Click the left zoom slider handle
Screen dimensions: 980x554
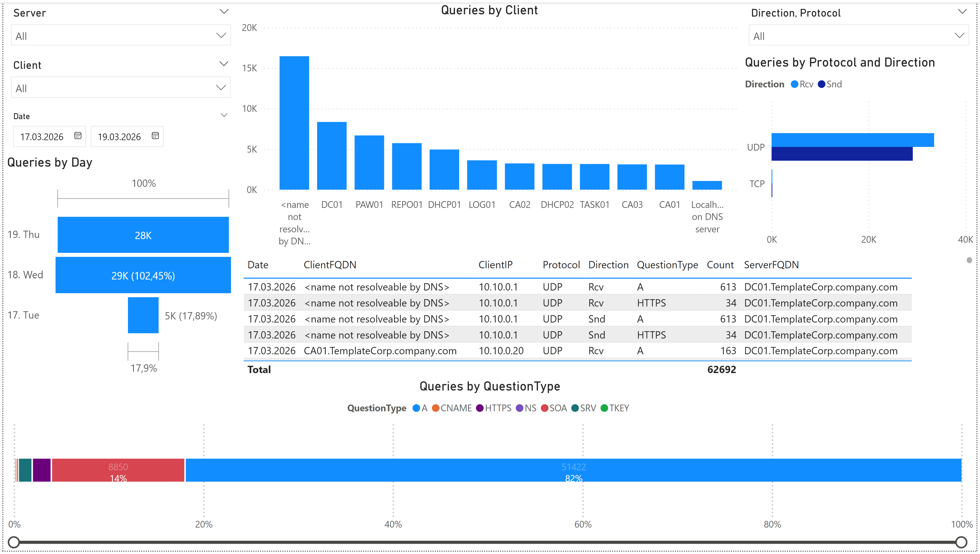coord(14,542)
